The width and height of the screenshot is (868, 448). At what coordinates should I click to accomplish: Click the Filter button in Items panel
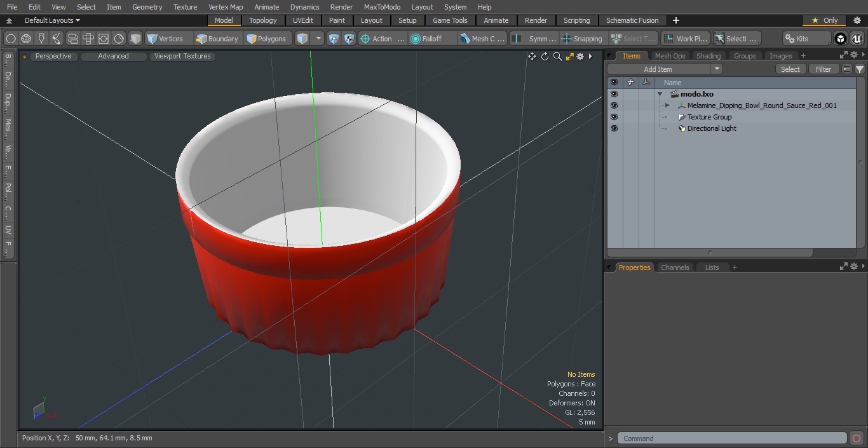pos(823,69)
